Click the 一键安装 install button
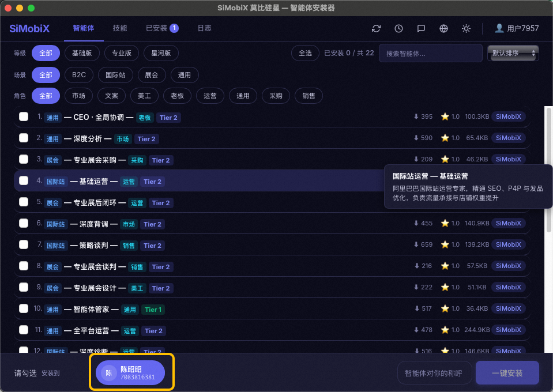The height and width of the screenshot is (392, 553). (507, 373)
